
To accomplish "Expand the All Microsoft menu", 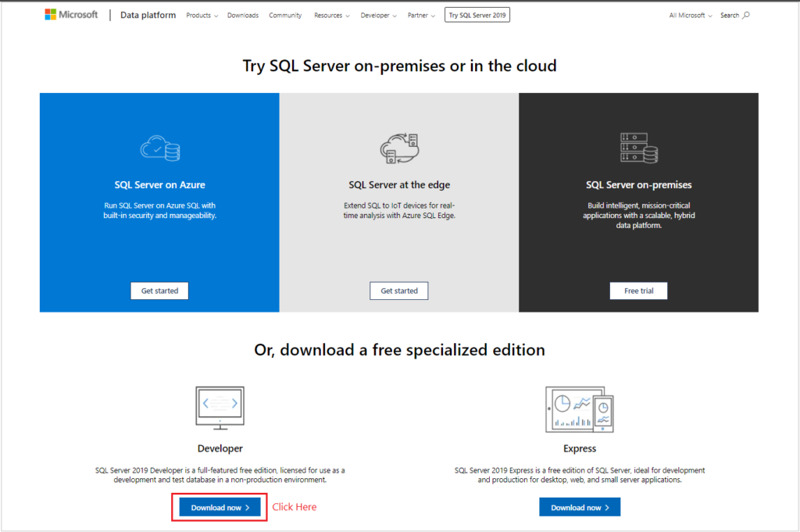I will tap(691, 16).
